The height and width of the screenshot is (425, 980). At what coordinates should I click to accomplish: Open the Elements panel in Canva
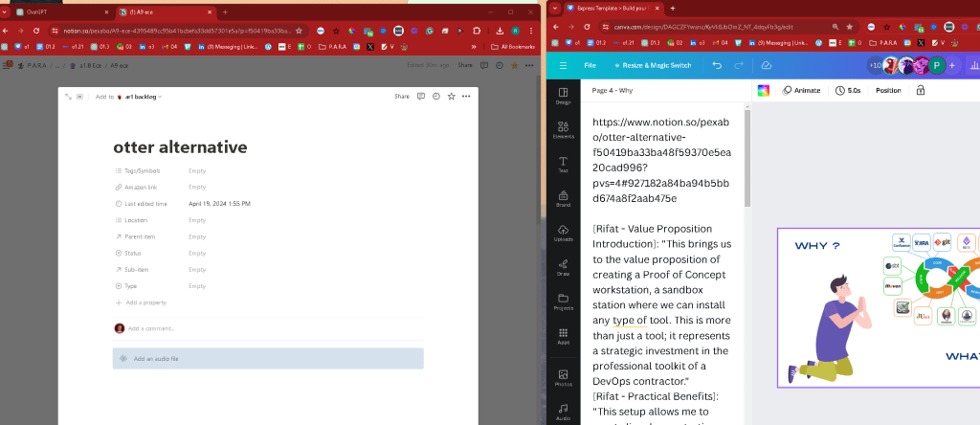coord(563,130)
